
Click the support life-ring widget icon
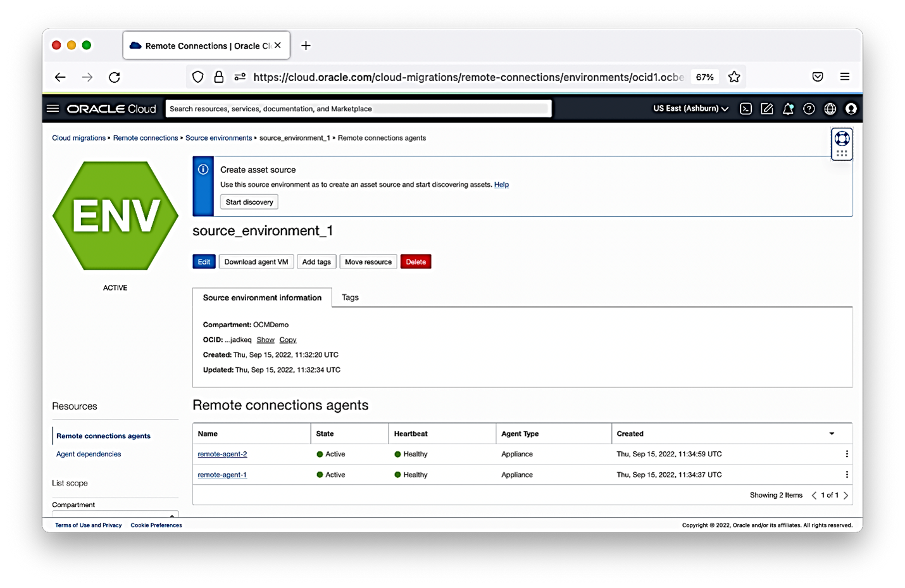[842, 139]
